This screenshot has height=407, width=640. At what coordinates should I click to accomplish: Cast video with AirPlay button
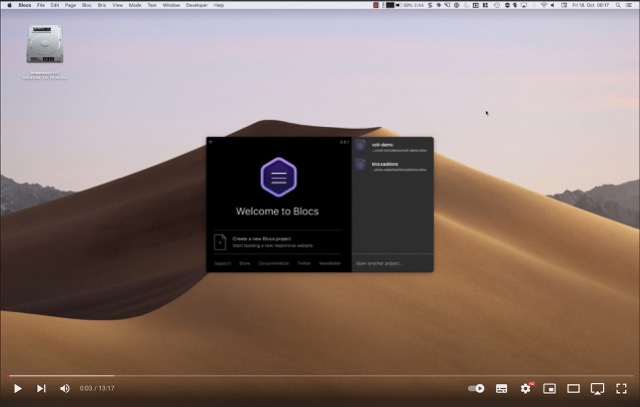[x=597, y=389]
